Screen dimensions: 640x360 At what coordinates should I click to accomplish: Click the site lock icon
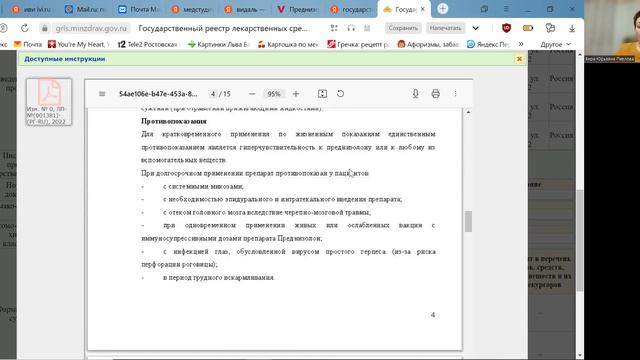(44, 28)
